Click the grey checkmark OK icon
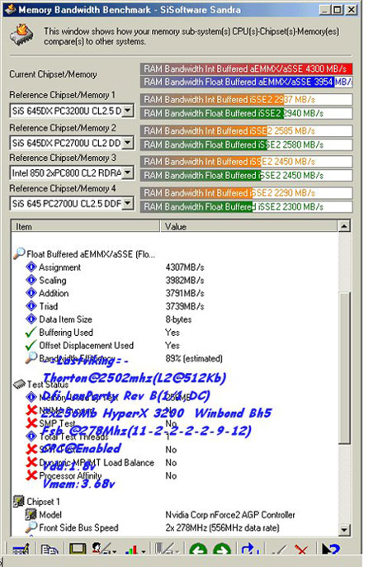392x567 pixels. click(278, 550)
